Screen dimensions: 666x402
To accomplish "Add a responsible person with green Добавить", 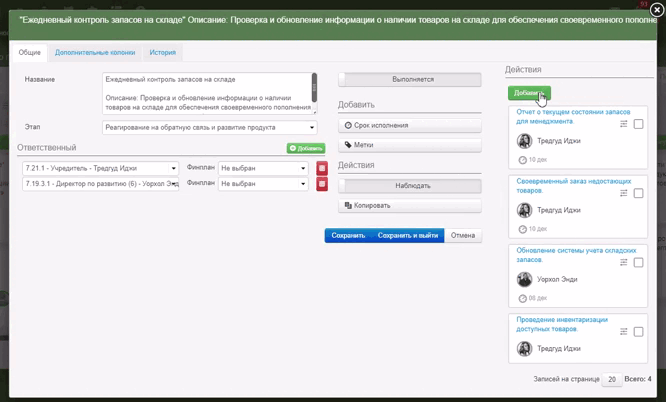I will pyautogui.click(x=306, y=148).
